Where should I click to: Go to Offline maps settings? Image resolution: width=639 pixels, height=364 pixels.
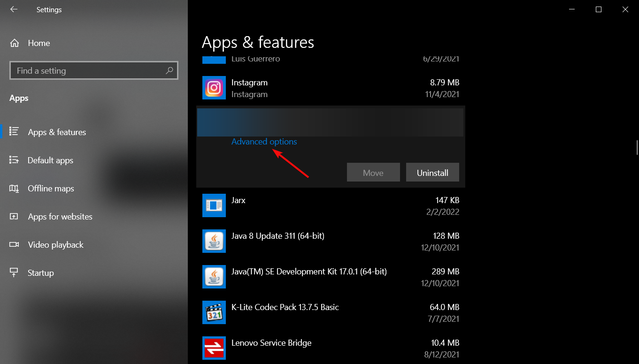pyautogui.click(x=51, y=189)
